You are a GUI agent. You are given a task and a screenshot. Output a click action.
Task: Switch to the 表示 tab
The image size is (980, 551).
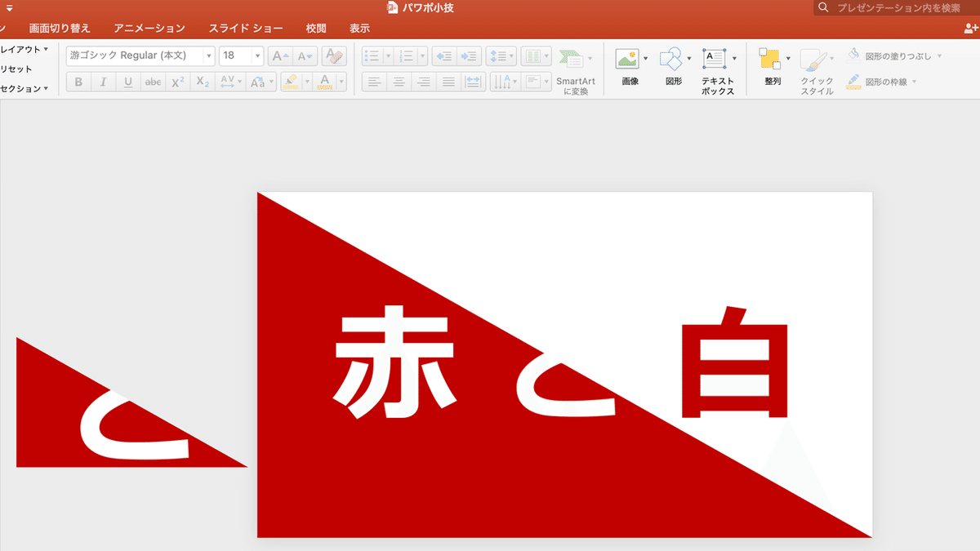click(359, 28)
